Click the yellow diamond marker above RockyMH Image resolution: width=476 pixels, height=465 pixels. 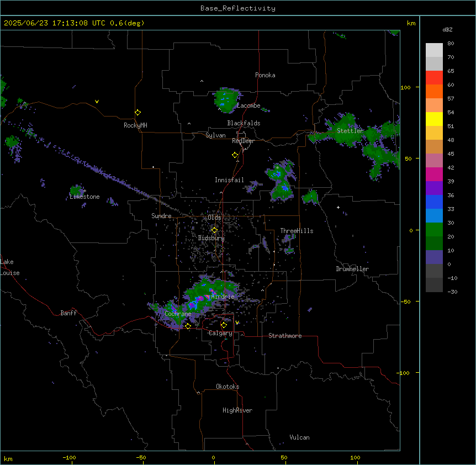click(x=137, y=113)
